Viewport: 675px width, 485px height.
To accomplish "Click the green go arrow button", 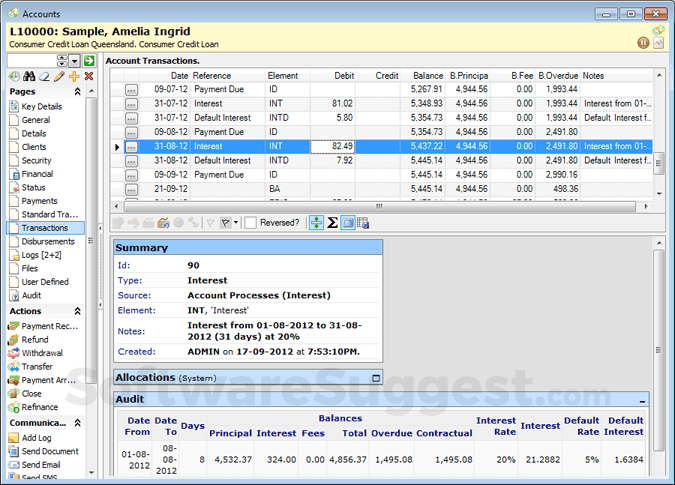I will click(x=89, y=61).
